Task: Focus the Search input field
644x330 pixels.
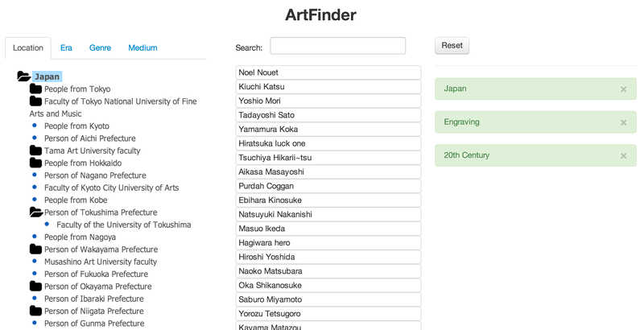Action: 337,46
